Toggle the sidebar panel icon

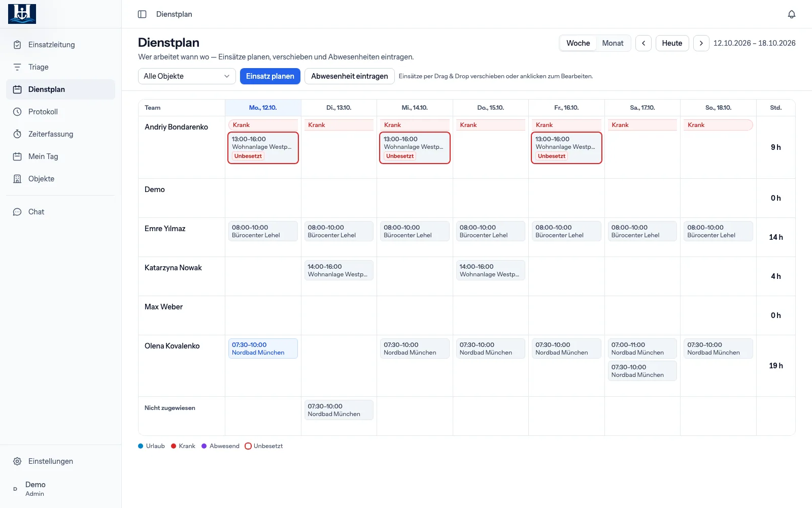[142, 14]
